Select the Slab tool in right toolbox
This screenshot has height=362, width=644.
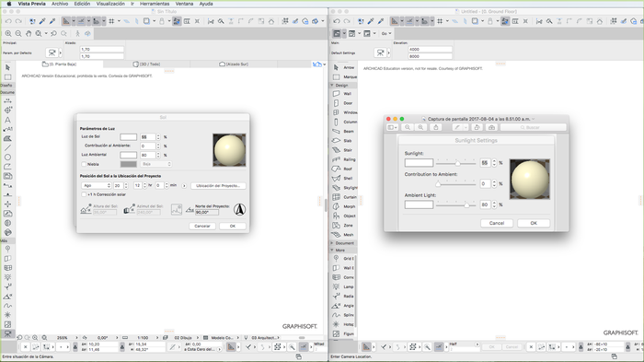pos(343,141)
